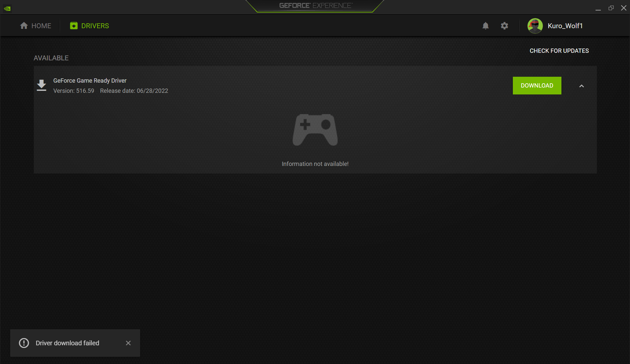
Task: Click the GeForce Game Ready Driver title
Action: (90, 81)
